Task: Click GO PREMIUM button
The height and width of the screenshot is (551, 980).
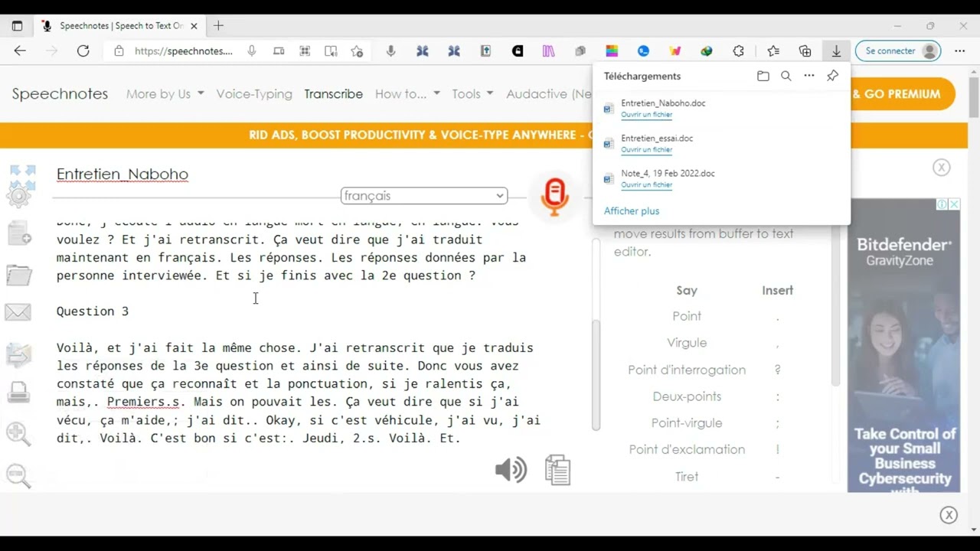Action: (x=902, y=94)
